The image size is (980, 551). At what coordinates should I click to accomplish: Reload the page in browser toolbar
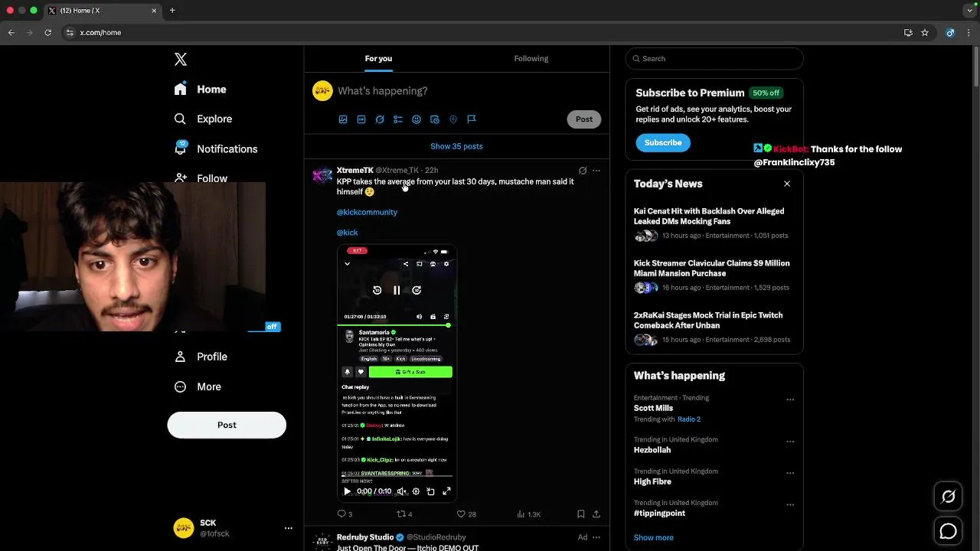pyautogui.click(x=47, y=33)
